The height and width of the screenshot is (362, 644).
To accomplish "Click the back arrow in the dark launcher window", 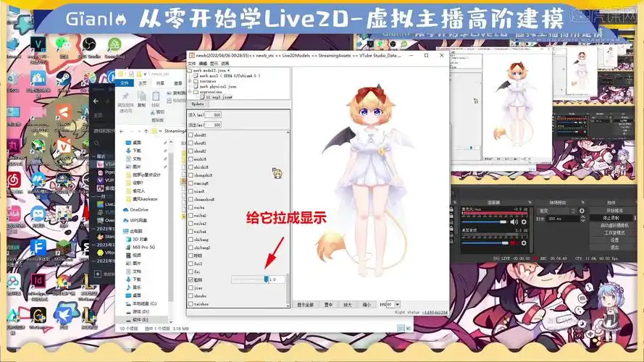I will click(96, 101).
